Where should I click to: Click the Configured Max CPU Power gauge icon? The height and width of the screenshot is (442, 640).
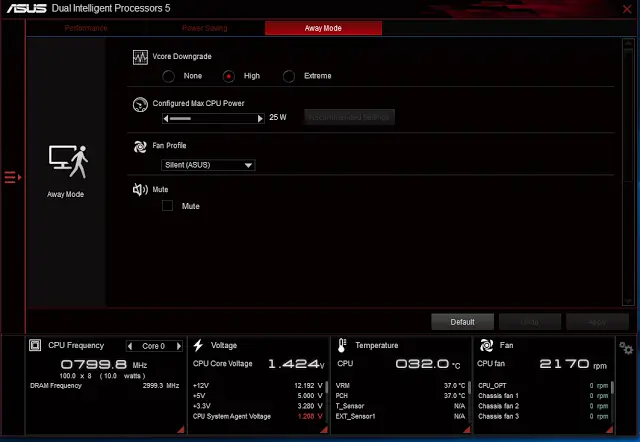140,104
